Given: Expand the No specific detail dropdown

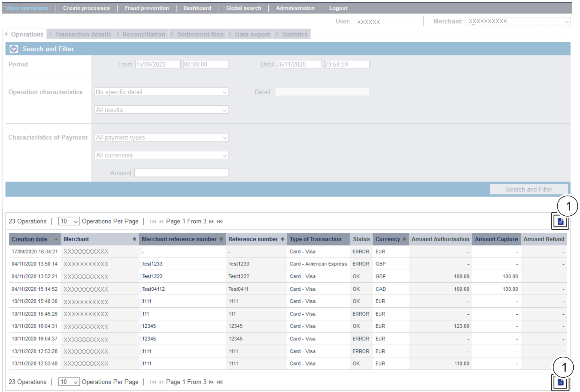Looking at the screenshot, I should [161, 92].
